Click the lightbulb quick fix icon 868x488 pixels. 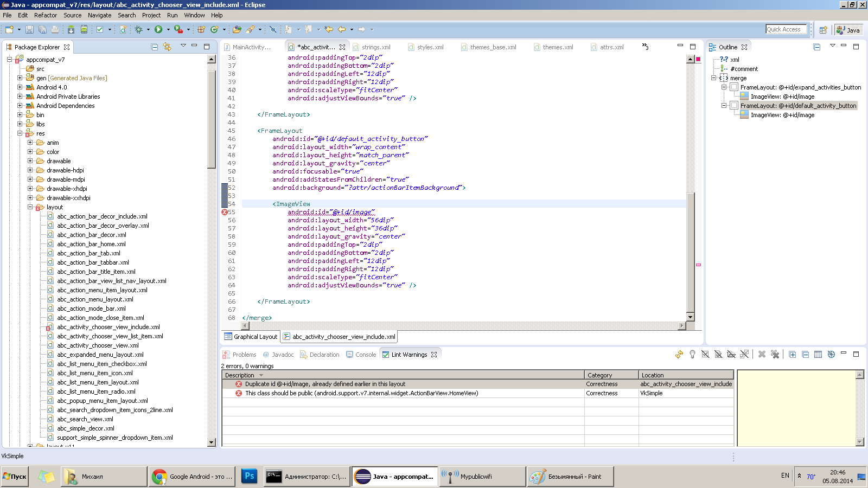[x=692, y=354]
